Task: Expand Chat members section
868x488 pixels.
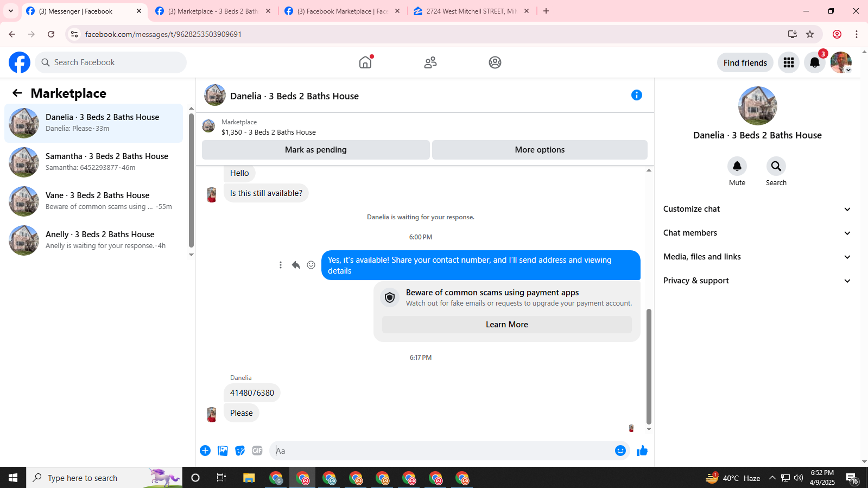Action: (x=757, y=233)
